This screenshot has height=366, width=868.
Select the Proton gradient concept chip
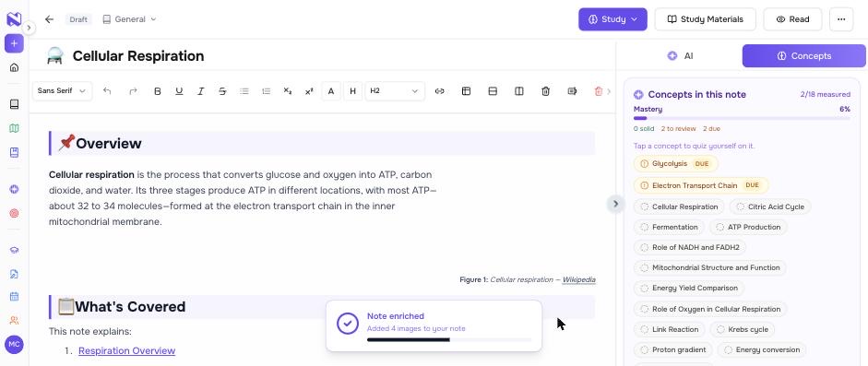(673, 350)
